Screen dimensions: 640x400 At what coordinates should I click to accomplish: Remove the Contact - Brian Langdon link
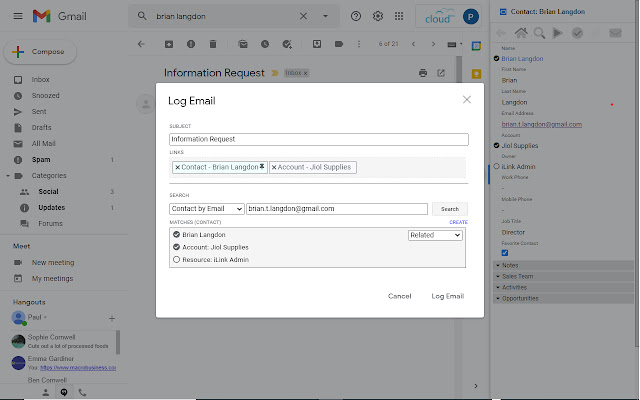[x=178, y=167]
